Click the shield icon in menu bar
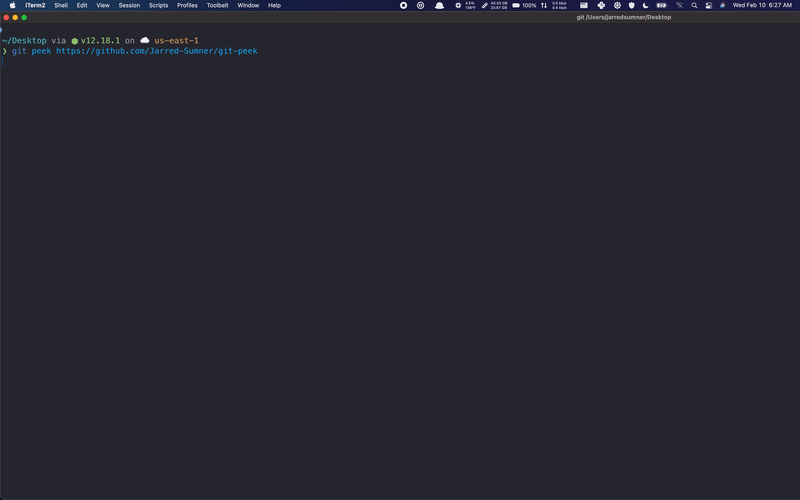 pos(632,5)
